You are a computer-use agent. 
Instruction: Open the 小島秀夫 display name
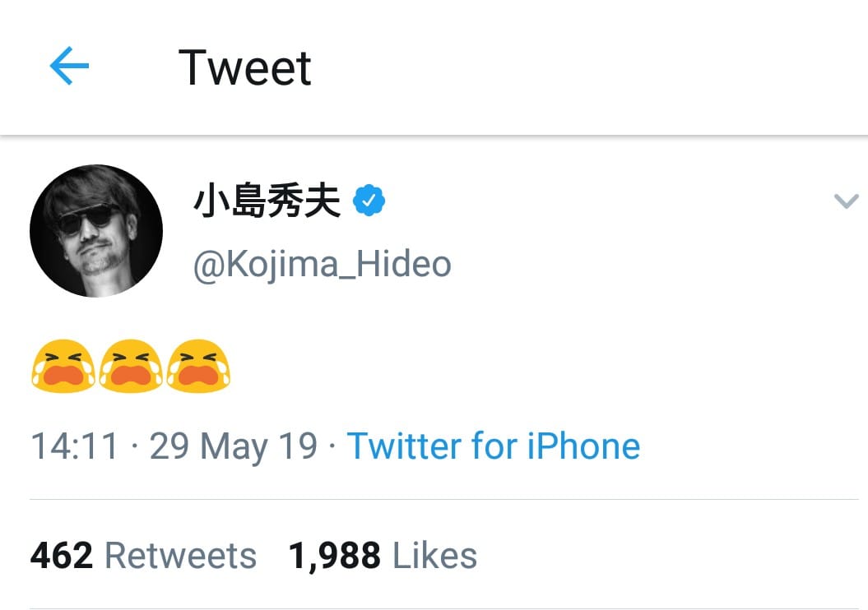[267, 201]
